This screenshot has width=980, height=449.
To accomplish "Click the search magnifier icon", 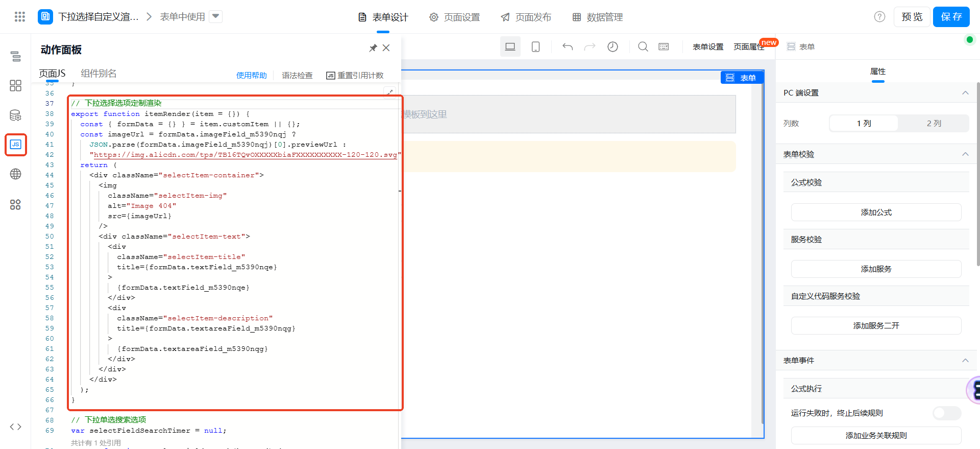I will click(x=643, y=46).
